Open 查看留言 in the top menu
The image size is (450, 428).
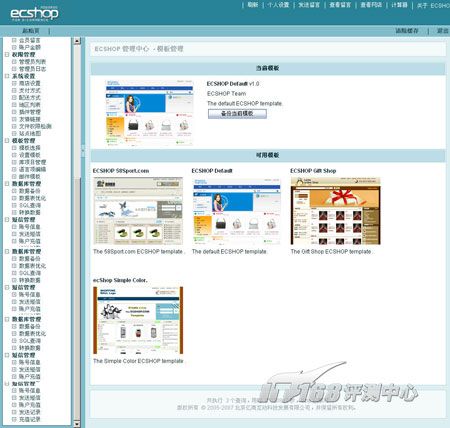[x=340, y=5]
